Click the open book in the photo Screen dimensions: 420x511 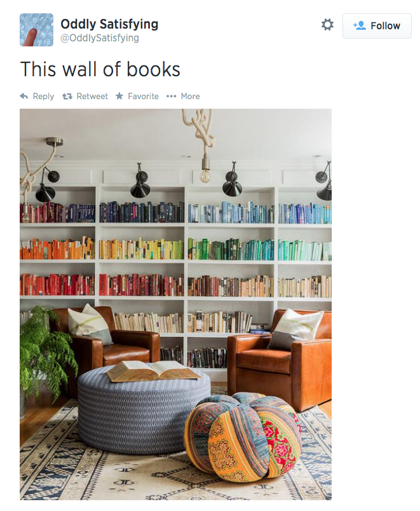(x=153, y=371)
